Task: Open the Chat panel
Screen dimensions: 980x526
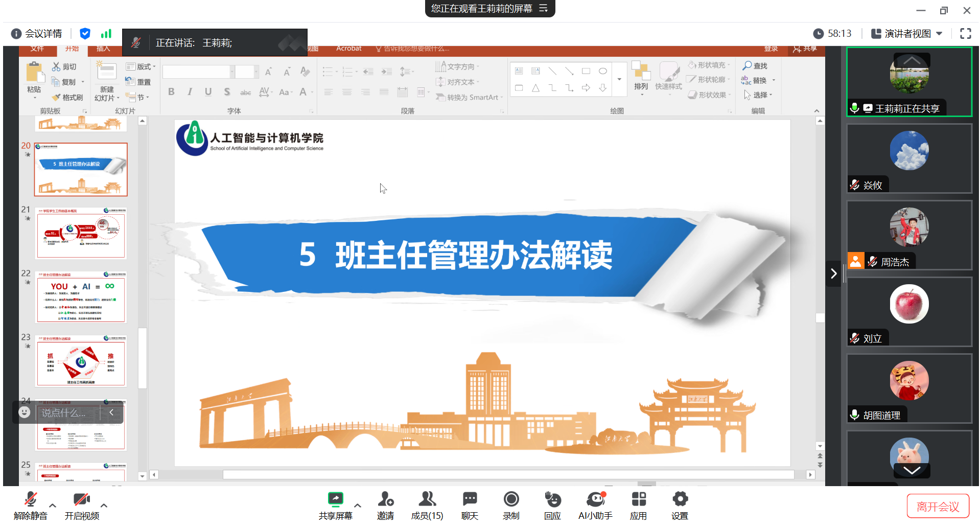Action: tap(469, 499)
